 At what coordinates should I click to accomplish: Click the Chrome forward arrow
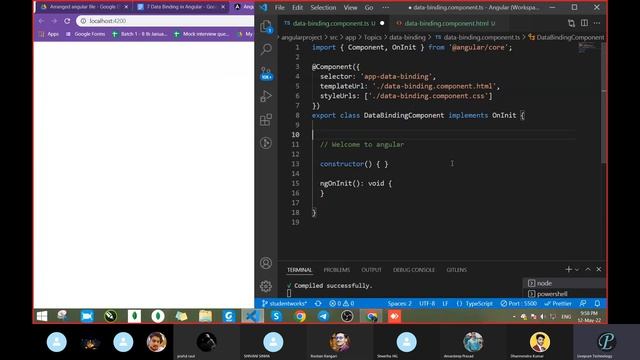[54, 21]
